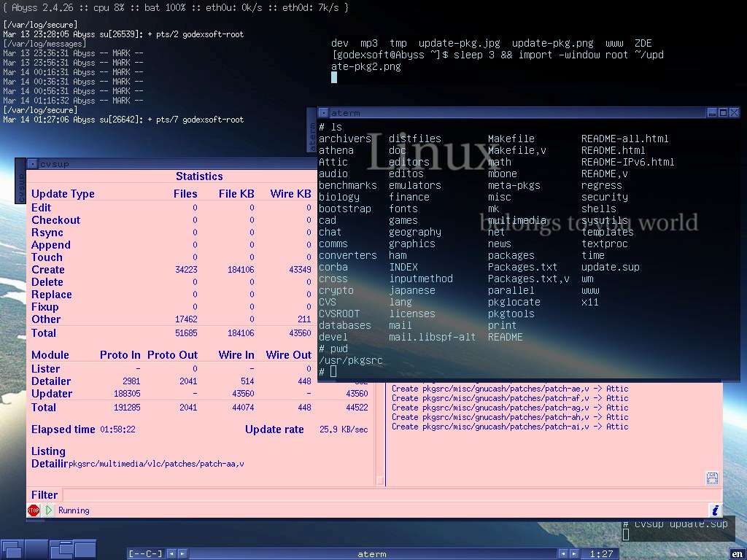The height and width of the screenshot is (560, 747).
Task: Click 'inputmethod' in the aterm listing
Action: tap(421, 279)
